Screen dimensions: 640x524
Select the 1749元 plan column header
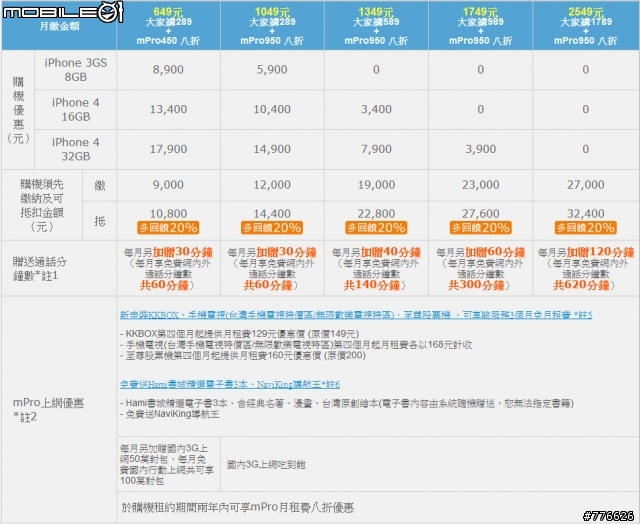click(480, 26)
